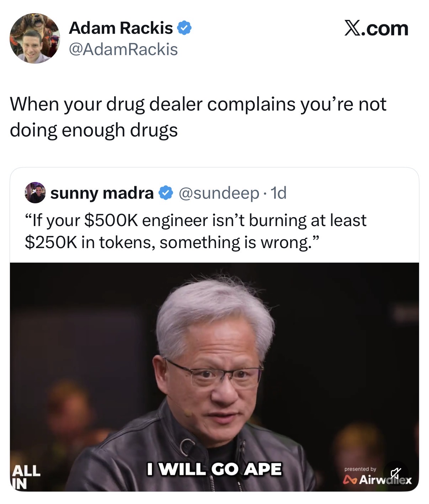Click the 1d timestamp on quoted tweet
The image size is (429, 504).
coord(279,193)
